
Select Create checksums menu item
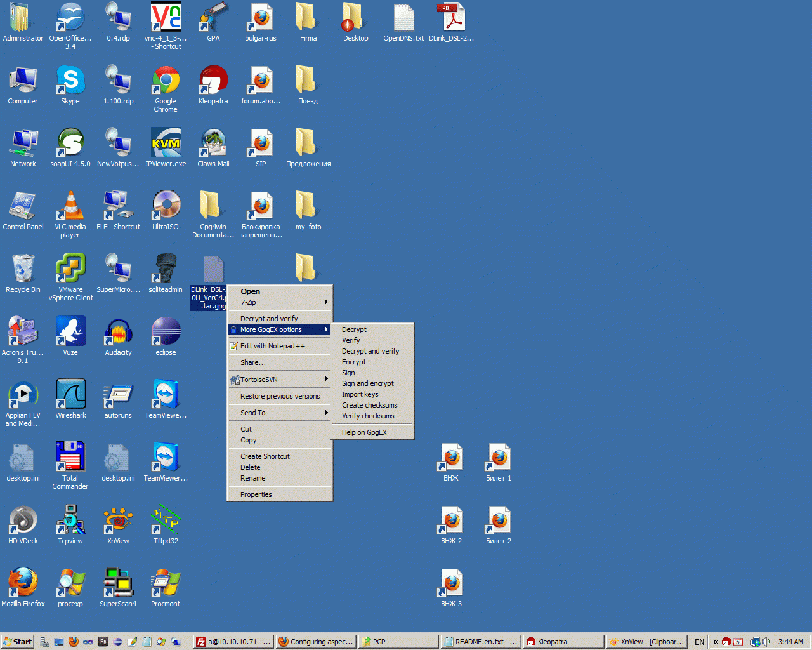(x=372, y=405)
